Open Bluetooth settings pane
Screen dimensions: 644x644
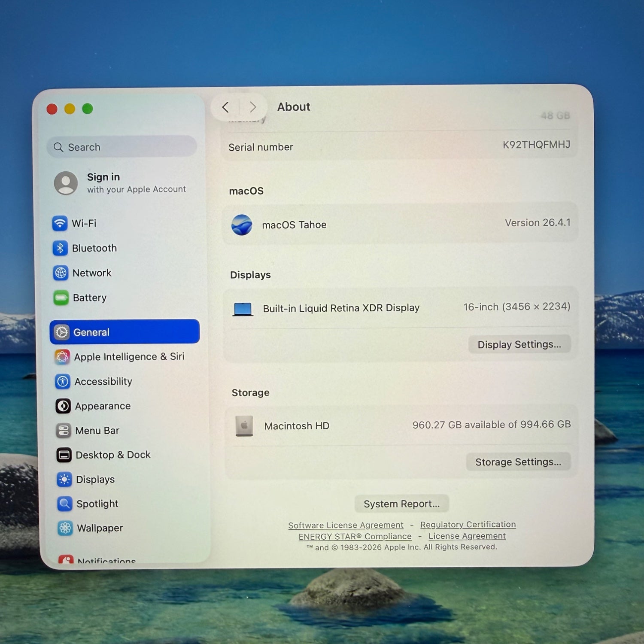[x=125, y=248]
